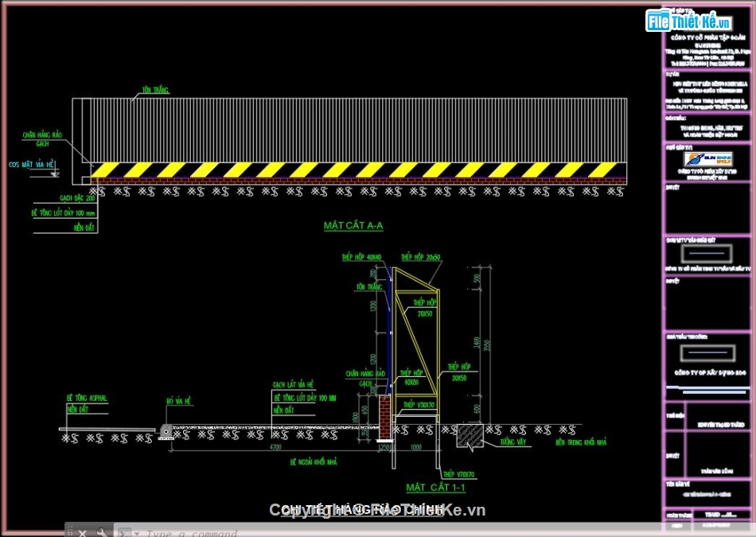Select 'BÊ TÔNG LÓT DÀY 100 mm' elevation label
The height and width of the screenshot is (537, 756).
click(x=63, y=212)
